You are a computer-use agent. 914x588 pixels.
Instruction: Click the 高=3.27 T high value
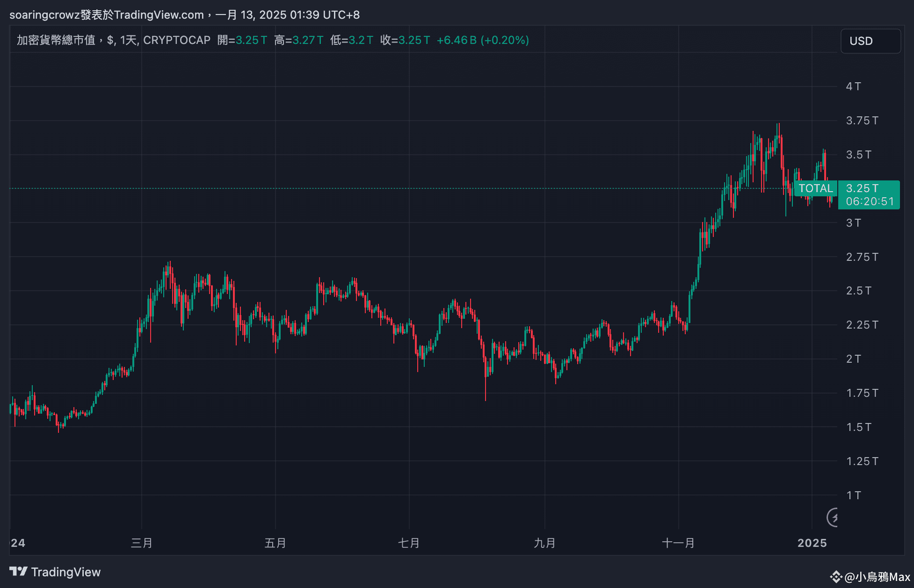pyautogui.click(x=298, y=40)
